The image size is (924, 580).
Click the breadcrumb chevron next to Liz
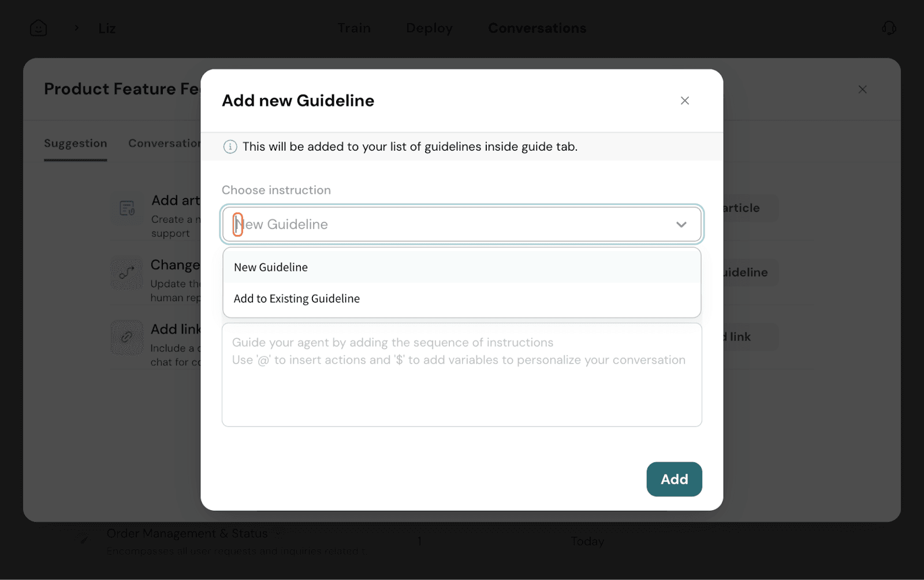(76, 28)
